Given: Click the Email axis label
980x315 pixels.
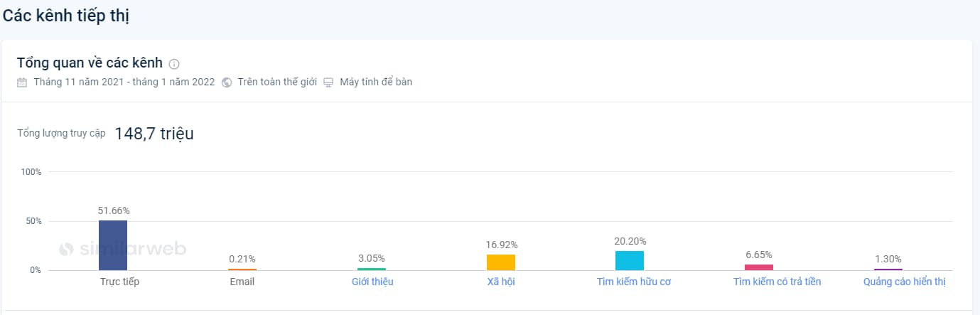Looking at the screenshot, I should (x=242, y=282).
